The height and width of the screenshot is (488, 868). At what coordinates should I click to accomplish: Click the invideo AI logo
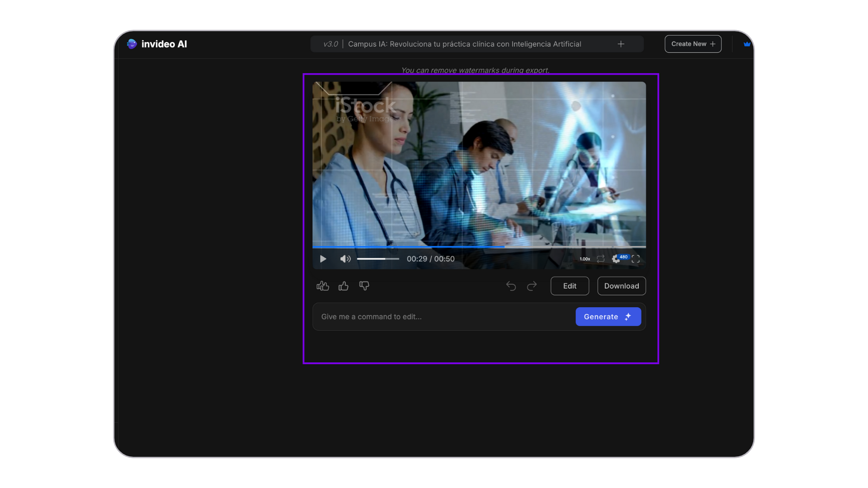click(157, 44)
